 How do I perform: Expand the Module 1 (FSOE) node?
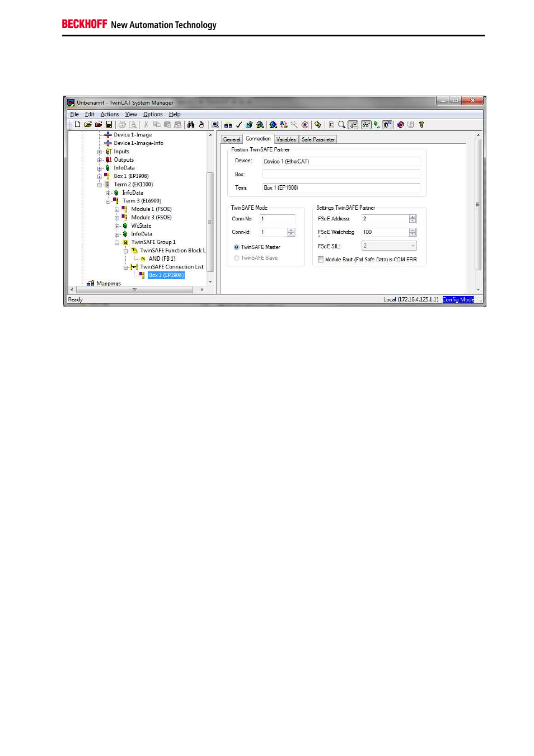(x=117, y=209)
